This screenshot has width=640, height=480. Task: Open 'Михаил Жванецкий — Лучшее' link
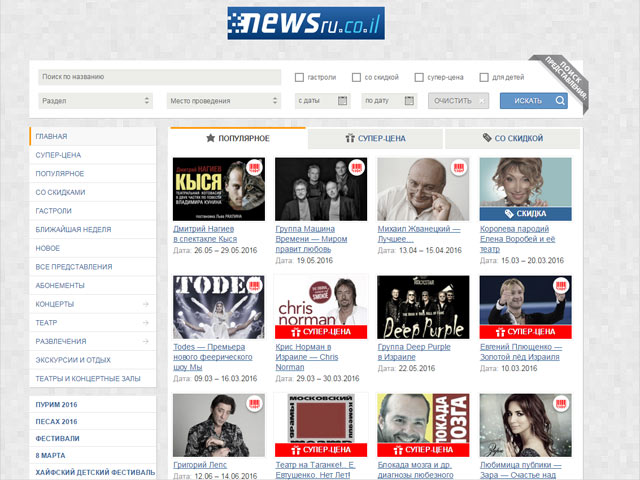(419, 234)
